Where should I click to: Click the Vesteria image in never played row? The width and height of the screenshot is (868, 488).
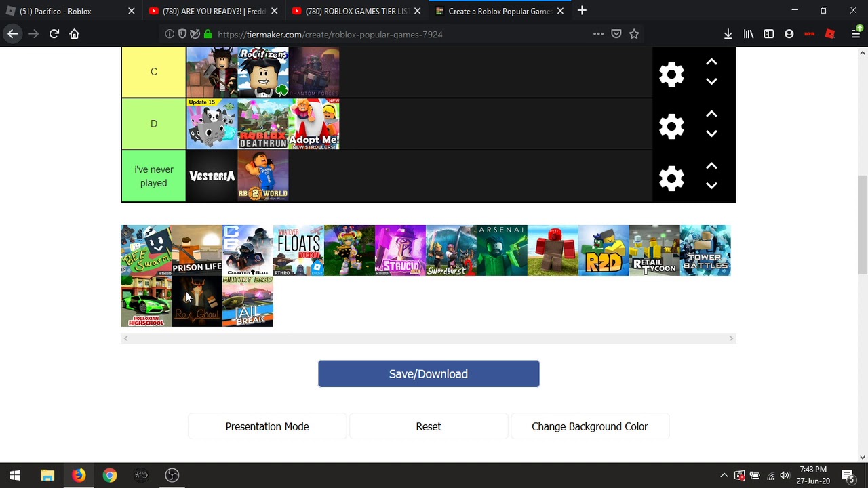click(x=212, y=176)
